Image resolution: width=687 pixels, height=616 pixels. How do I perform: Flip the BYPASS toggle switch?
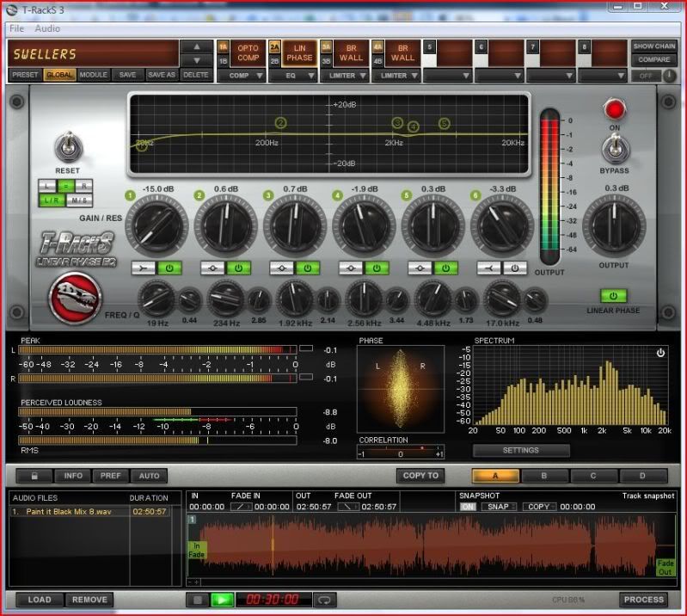pyautogui.click(x=615, y=149)
